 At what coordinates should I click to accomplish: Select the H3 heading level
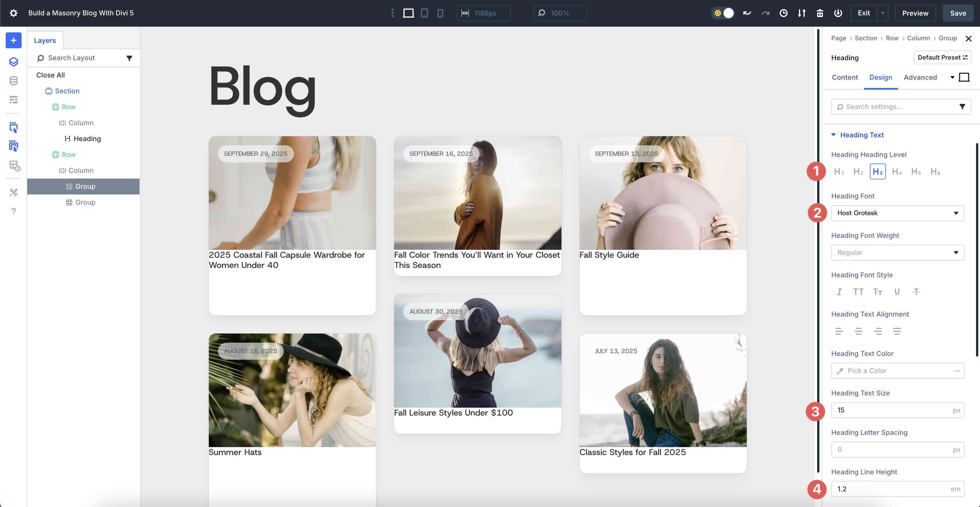tap(878, 172)
